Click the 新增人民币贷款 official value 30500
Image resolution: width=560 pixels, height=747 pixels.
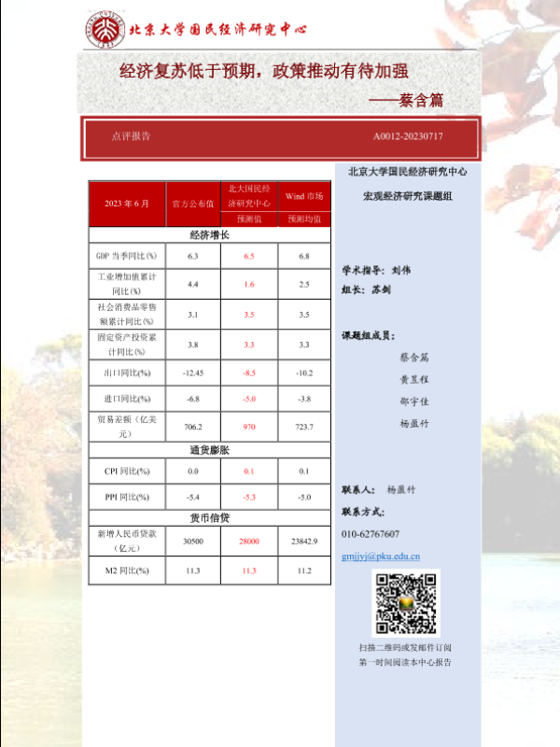click(192, 542)
